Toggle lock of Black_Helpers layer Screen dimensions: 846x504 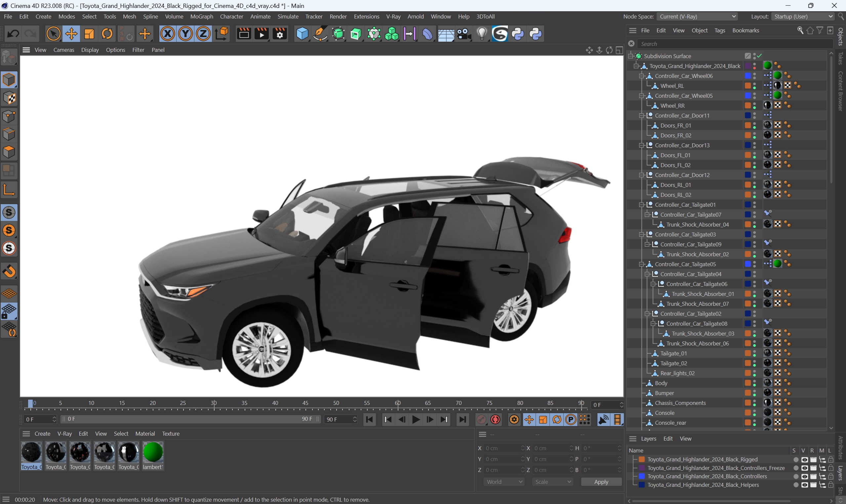(x=831, y=485)
